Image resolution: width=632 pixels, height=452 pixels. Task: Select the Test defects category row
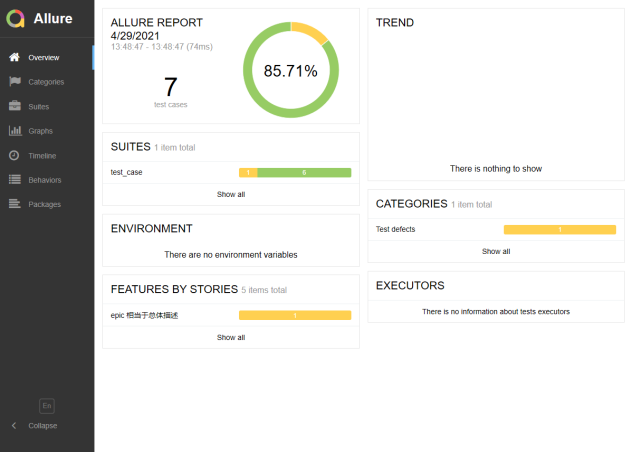[496, 229]
